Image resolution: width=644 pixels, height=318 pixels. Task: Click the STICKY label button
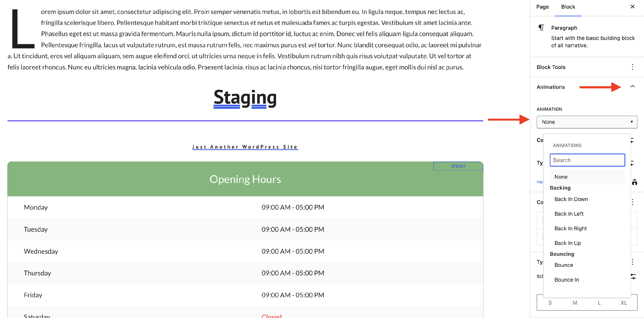click(458, 166)
